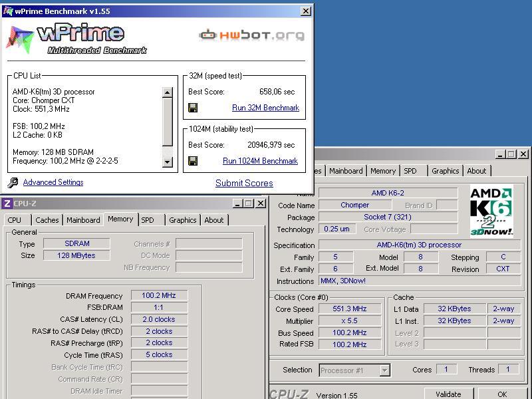Click the RAS# Precharge 2 clocks field
The height and width of the screenshot is (399, 532).
pos(159,342)
